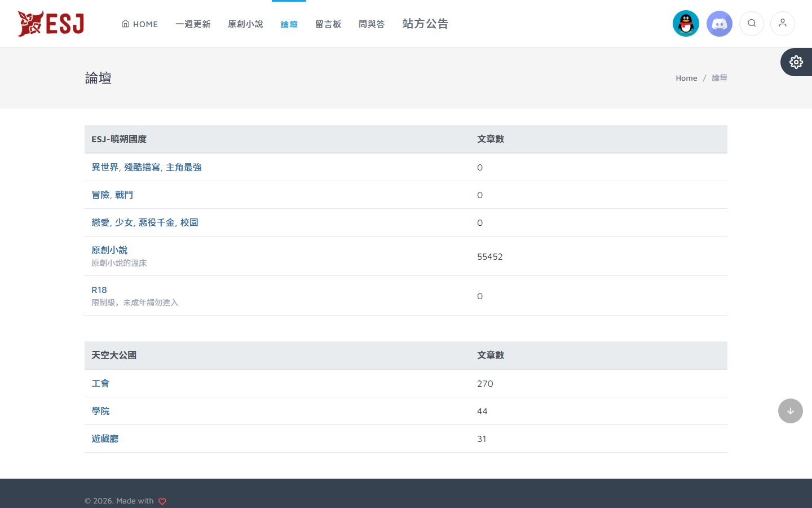Viewport: 812px width, 508px height.
Task: Open 戀愛, 少女, 惡役千金, 校園 forum
Action: [x=145, y=222]
